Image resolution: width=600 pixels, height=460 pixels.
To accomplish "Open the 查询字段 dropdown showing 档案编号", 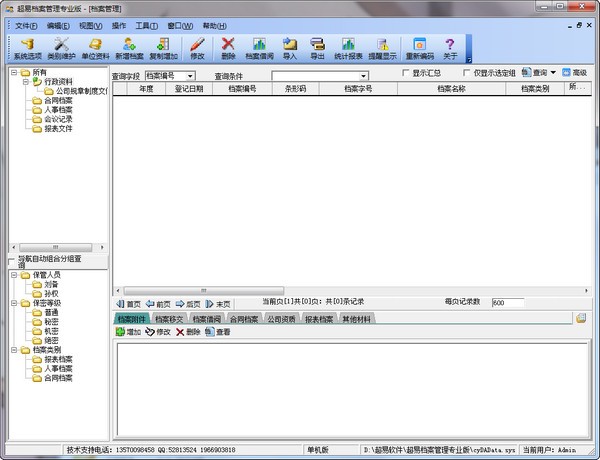I will [x=189, y=75].
